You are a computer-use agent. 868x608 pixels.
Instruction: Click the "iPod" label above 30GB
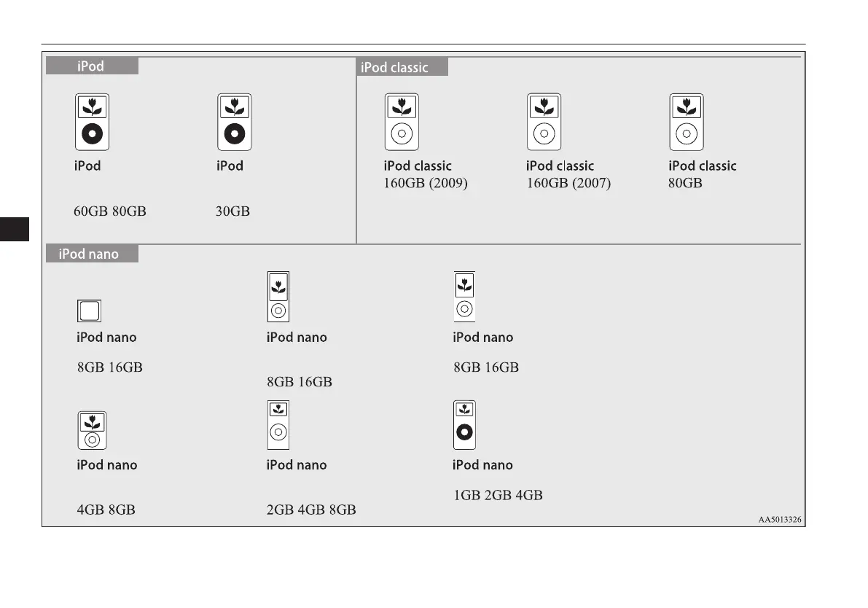[230, 165]
